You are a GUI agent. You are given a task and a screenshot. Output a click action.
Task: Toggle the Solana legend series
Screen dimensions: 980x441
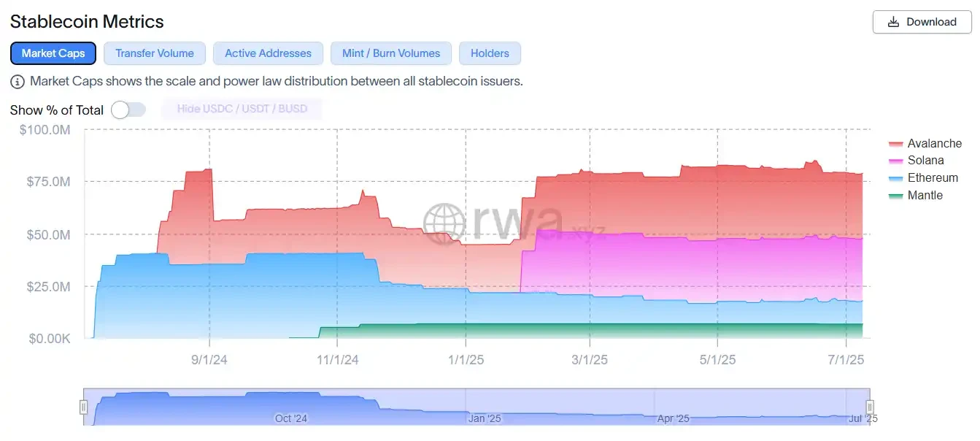[925, 161]
